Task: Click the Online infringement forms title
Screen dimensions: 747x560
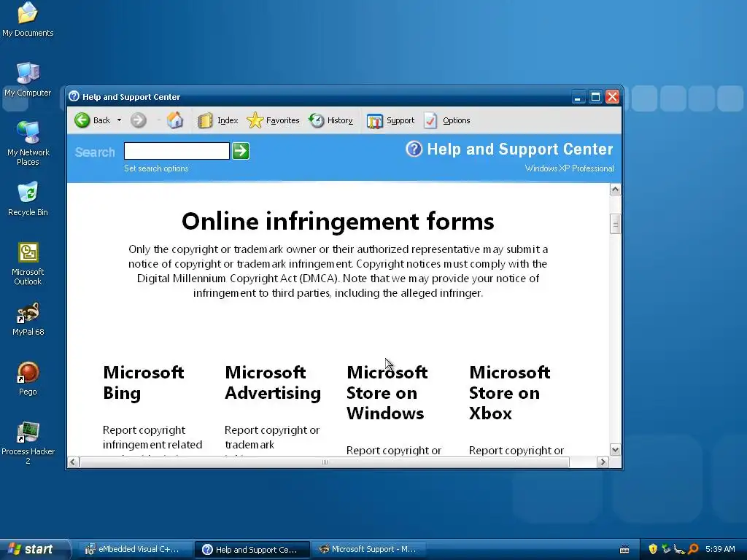Action: click(x=338, y=221)
